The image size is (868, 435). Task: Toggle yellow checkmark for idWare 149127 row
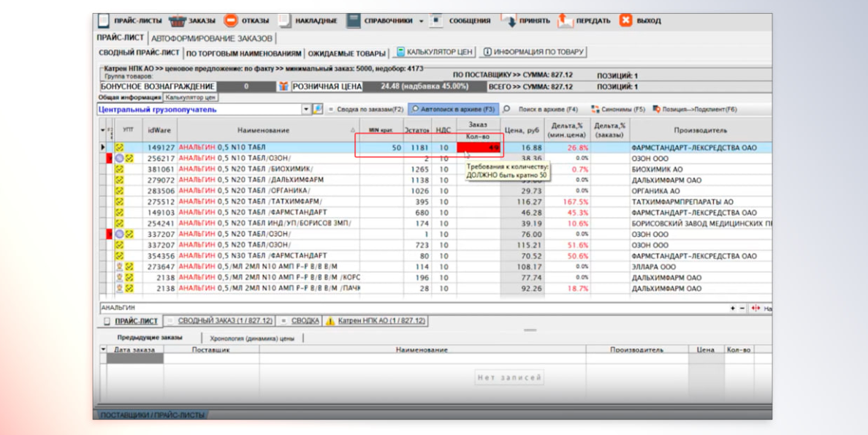pos(120,148)
